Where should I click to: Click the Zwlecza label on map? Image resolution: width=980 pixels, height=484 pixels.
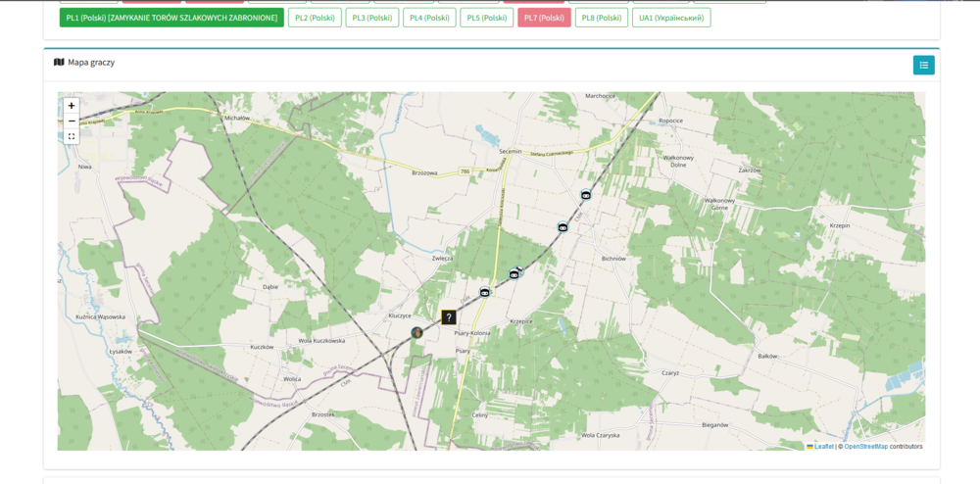click(442, 258)
